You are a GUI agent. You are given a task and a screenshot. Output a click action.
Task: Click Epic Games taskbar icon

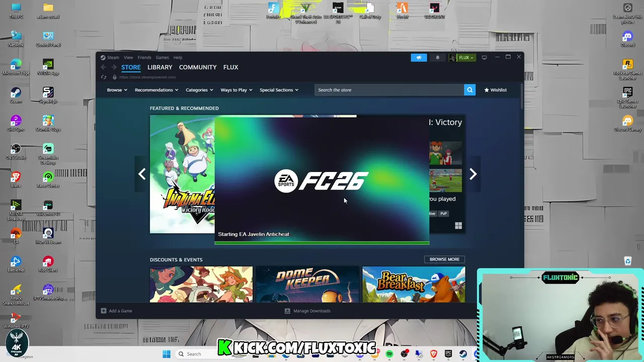(448, 354)
